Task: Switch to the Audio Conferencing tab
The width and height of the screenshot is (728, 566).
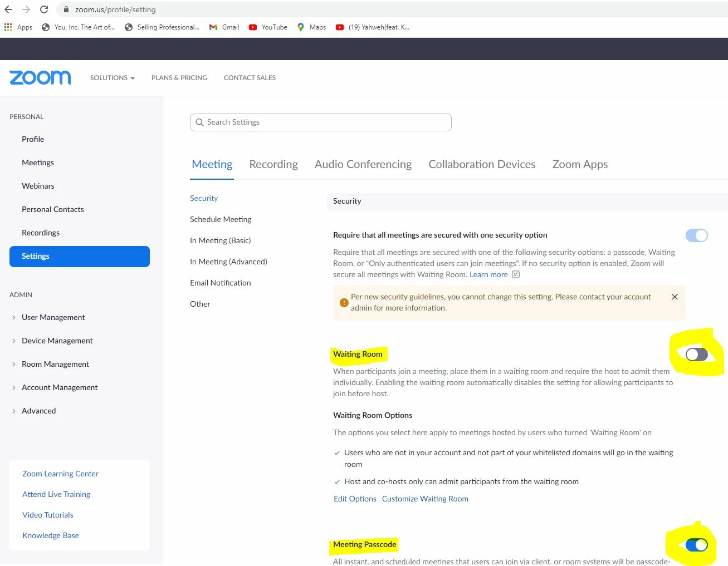Action: click(x=363, y=164)
